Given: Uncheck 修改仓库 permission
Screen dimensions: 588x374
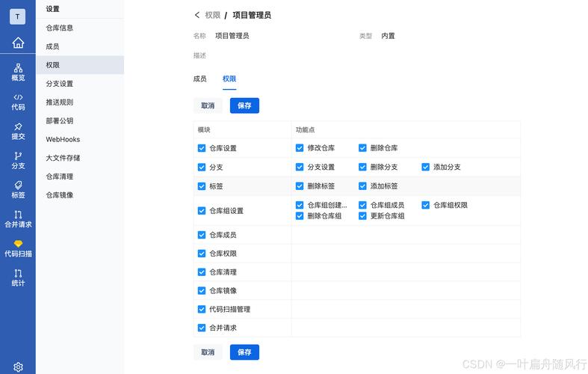Looking at the screenshot, I should tap(300, 148).
